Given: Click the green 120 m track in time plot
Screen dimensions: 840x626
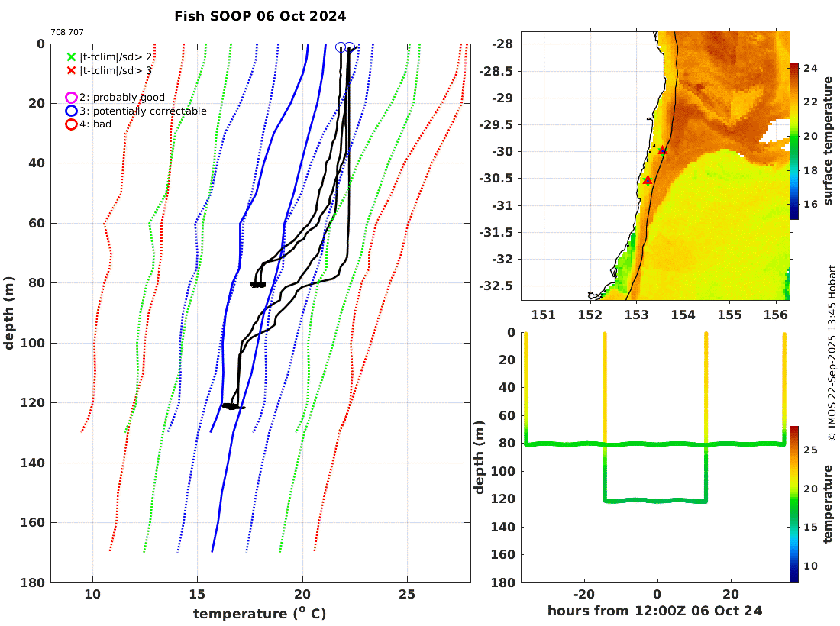Looking at the screenshot, I should tap(656, 501).
